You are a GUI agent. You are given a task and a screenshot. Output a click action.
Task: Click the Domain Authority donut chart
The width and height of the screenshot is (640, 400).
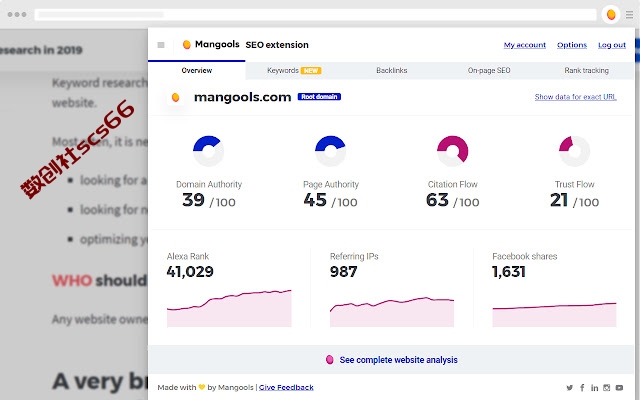[208, 151]
